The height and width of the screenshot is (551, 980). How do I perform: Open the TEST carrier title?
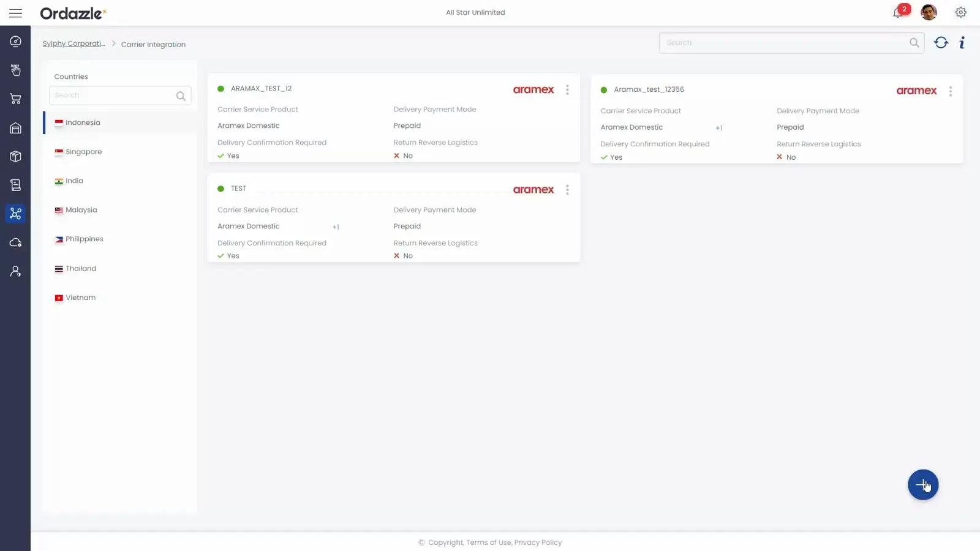[x=238, y=189]
